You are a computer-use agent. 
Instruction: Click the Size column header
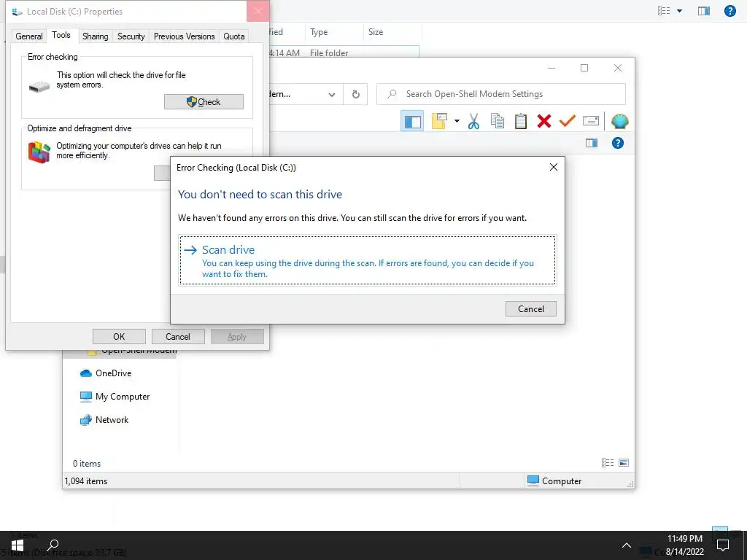[x=392, y=32]
